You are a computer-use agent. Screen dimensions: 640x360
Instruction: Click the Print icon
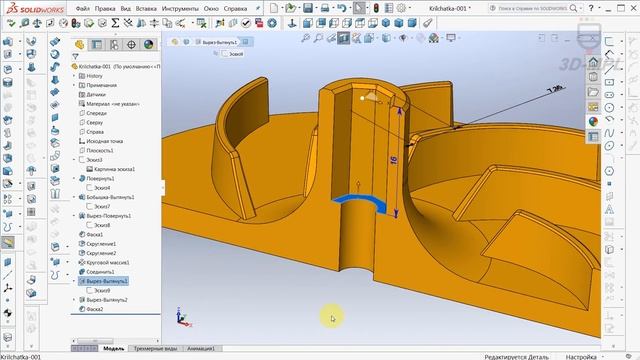[325, 8]
